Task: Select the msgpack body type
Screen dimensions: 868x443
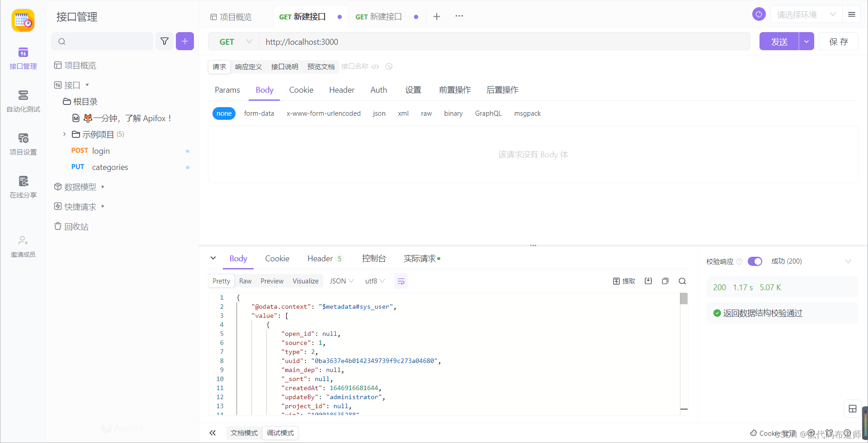Action: (x=528, y=113)
